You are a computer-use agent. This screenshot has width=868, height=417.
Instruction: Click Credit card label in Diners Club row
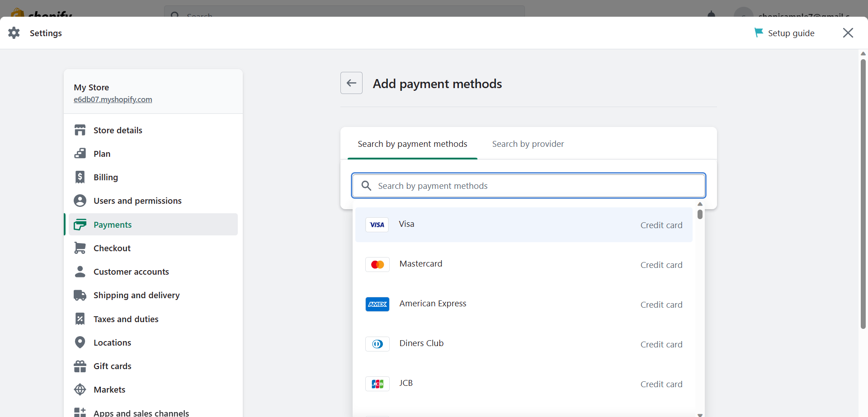[x=661, y=344]
